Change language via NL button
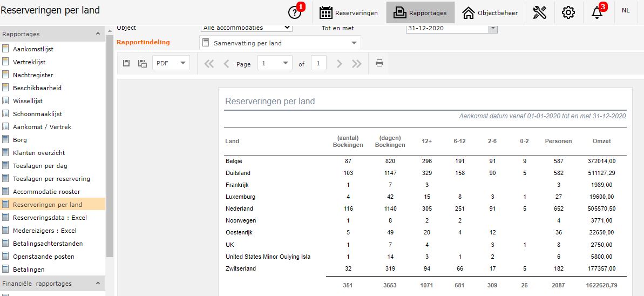This screenshot has width=644, height=296. point(626,11)
